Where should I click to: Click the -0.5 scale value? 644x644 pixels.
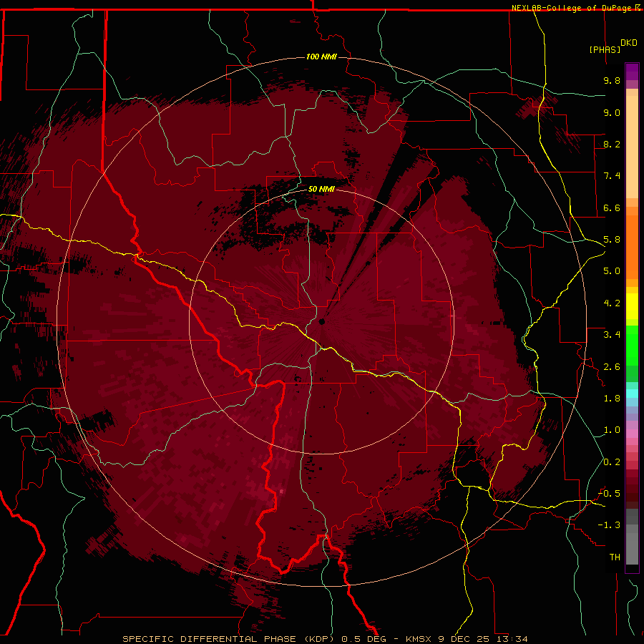tap(609, 494)
